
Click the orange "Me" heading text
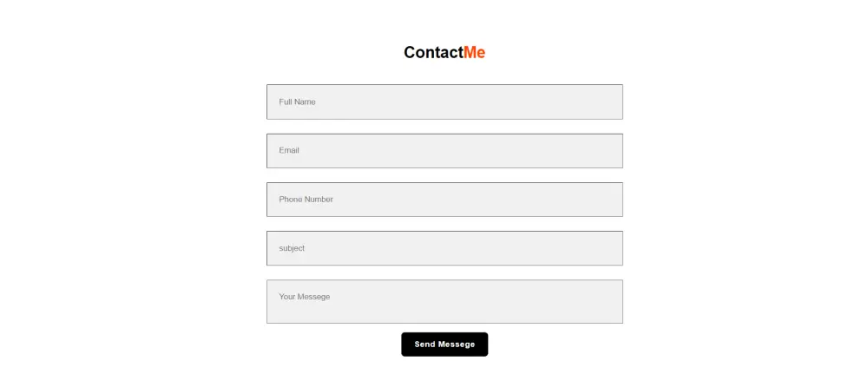pos(474,52)
